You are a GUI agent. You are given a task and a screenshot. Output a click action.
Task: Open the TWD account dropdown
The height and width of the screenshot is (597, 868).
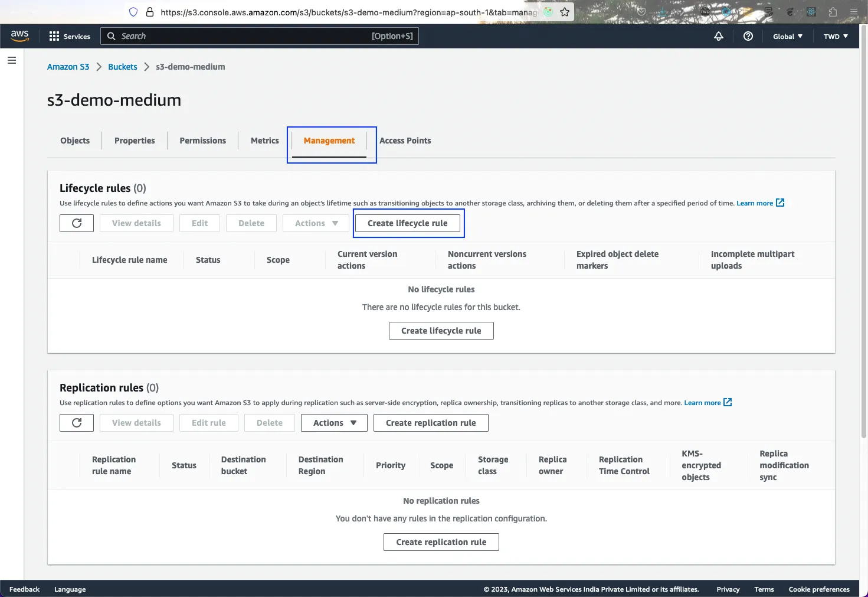coord(836,36)
